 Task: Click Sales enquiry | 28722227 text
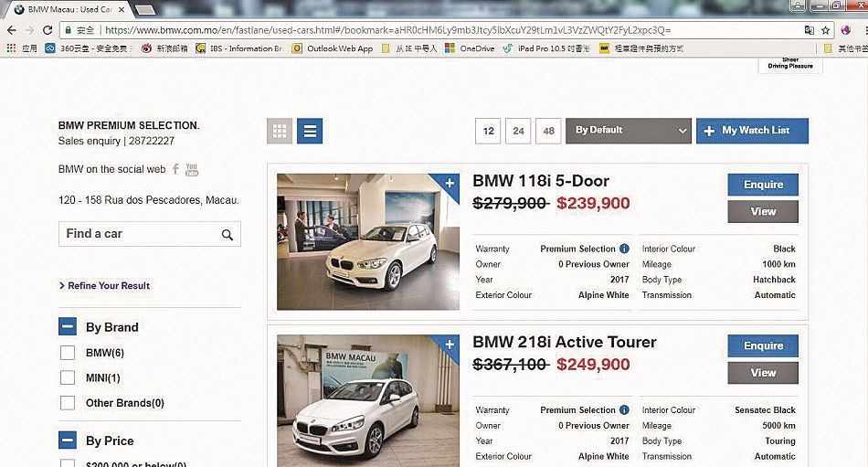pyautogui.click(x=116, y=141)
